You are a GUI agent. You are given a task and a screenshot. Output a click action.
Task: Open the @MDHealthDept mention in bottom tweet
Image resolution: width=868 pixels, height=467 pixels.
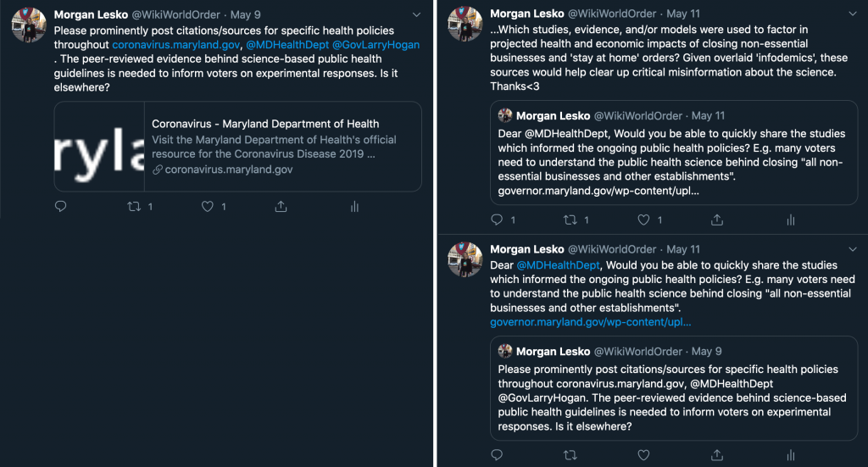pos(558,265)
